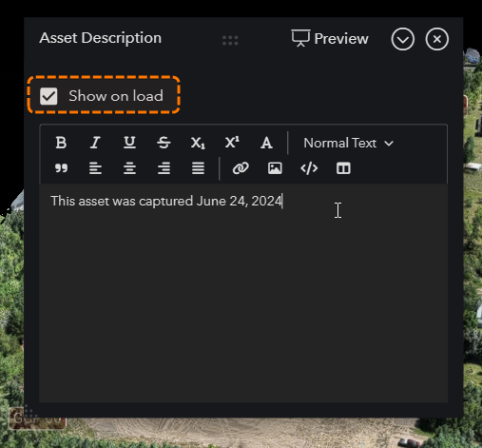
Task: Open the code view icon
Action: coord(309,168)
